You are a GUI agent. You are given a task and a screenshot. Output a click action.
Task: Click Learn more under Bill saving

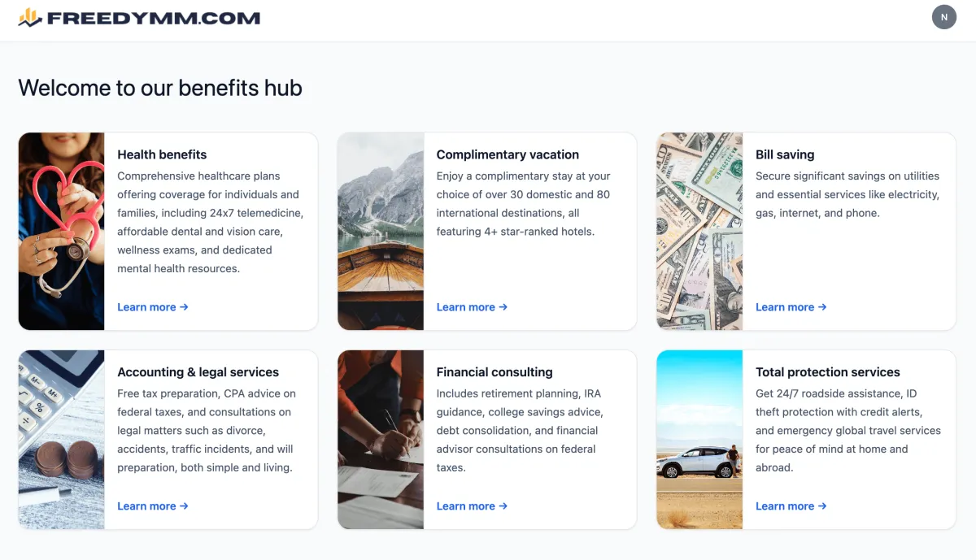coord(791,307)
